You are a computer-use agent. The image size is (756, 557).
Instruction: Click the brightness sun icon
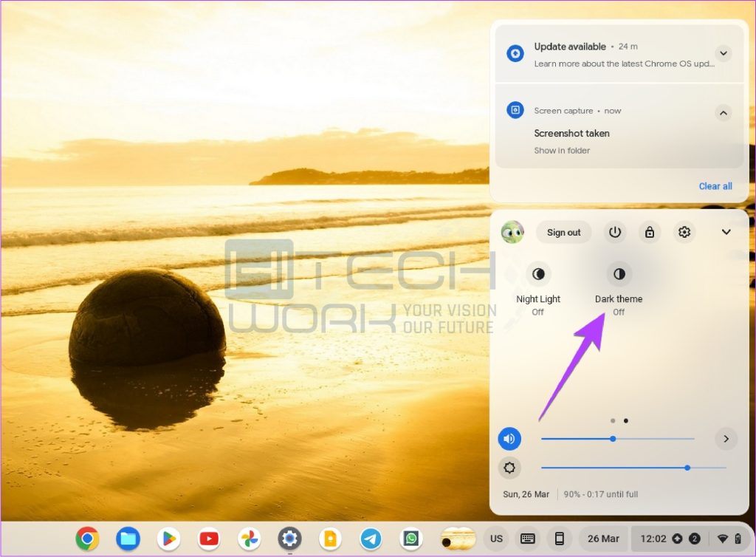point(509,468)
